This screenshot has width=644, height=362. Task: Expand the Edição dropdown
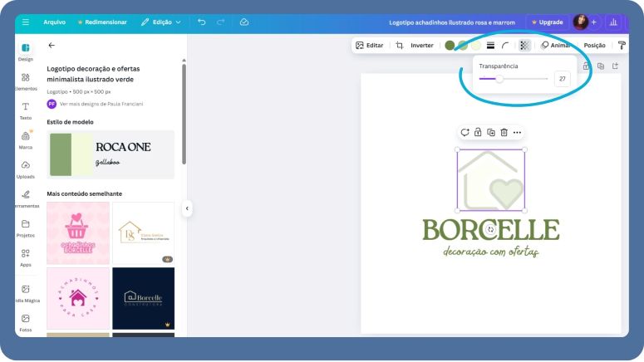161,22
